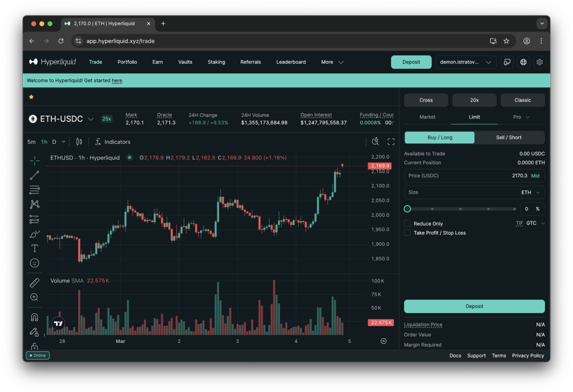Select the Sell / Short side
The image size is (573, 392).
(509, 138)
